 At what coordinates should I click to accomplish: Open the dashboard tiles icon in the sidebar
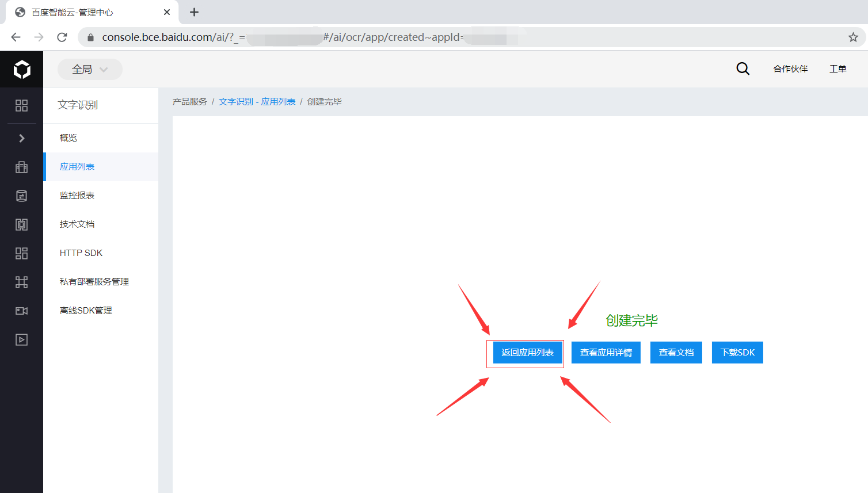tap(21, 253)
